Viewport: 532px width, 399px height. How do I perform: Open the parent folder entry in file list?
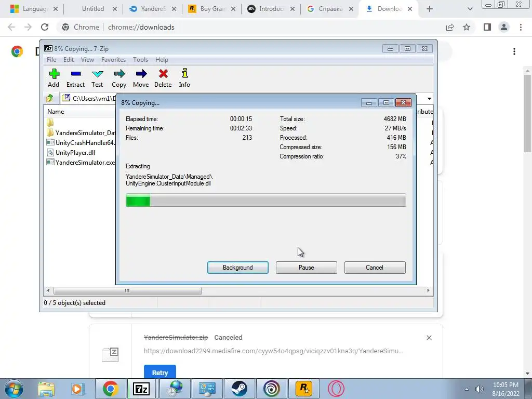point(50,123)
